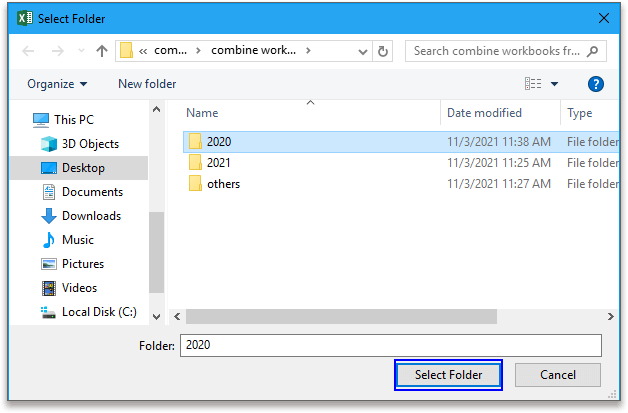Expand the Organize dropdown menu

[x=57, y=84]
